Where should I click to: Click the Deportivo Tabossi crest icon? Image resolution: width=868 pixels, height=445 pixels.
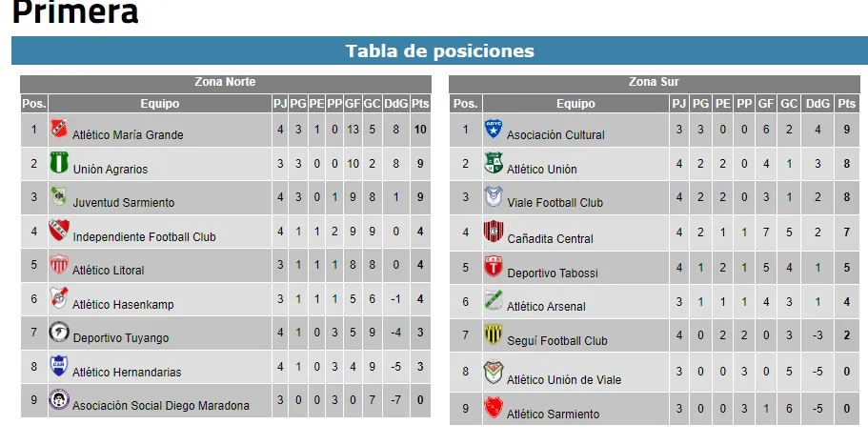click(493, 266)
